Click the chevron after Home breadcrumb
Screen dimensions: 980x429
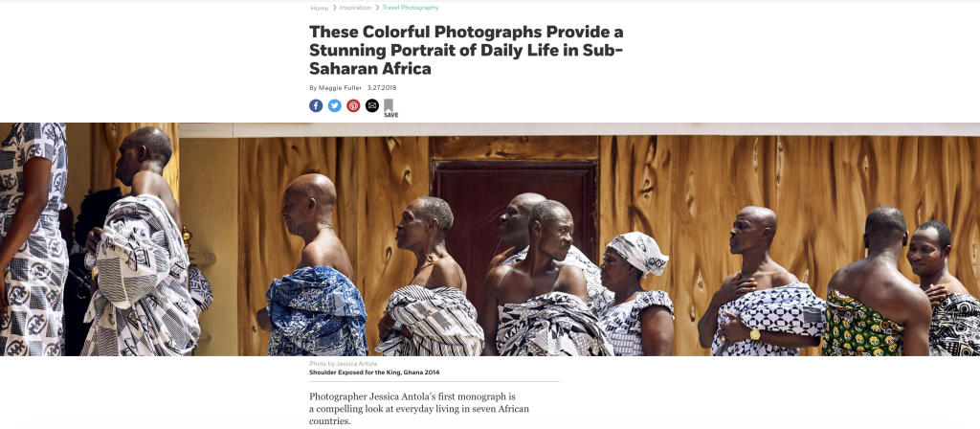334,8
